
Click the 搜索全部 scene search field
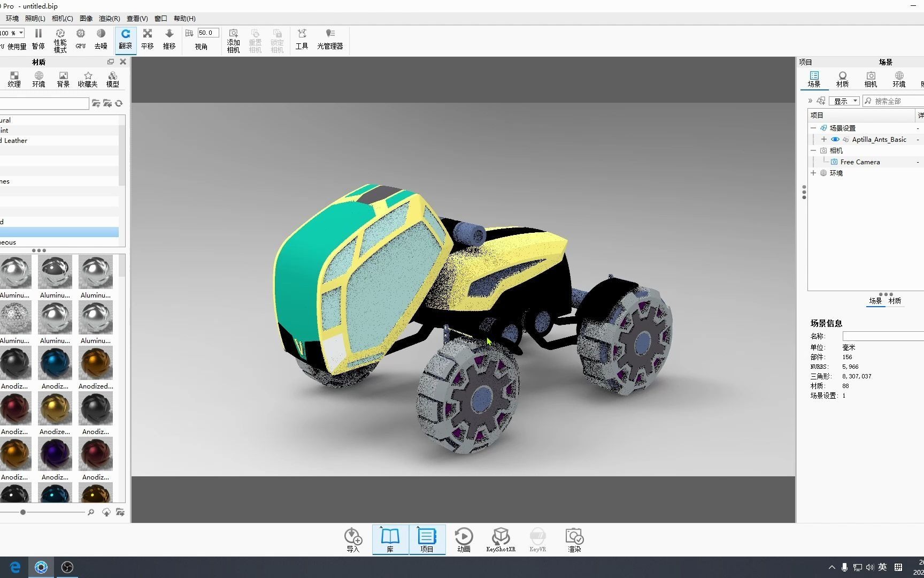tap(894, 101)
